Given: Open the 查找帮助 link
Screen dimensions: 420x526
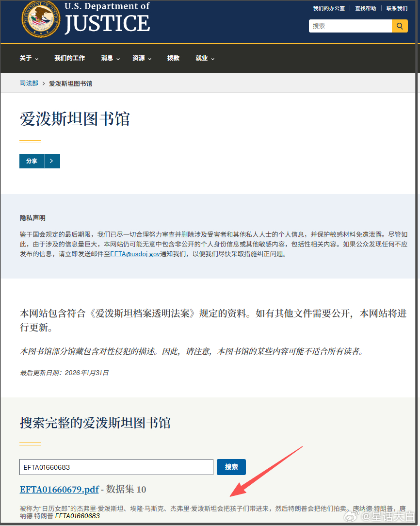Looking at the screenshot, I should (366, 8).
